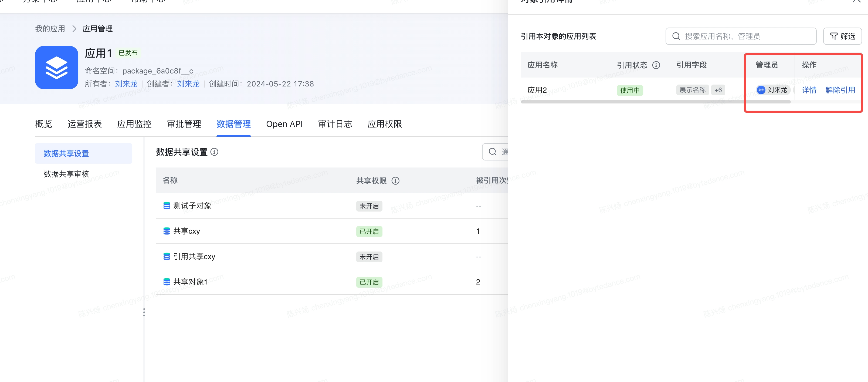Click 已开启 tag in 共享cxy row

369,232
